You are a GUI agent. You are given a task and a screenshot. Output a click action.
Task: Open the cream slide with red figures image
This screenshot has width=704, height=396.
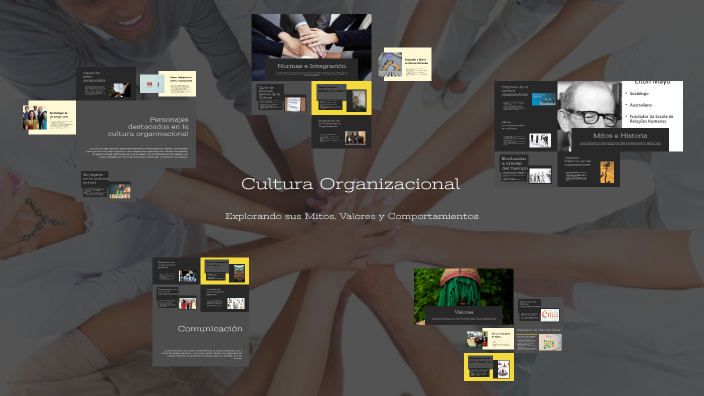coord(168,84)
